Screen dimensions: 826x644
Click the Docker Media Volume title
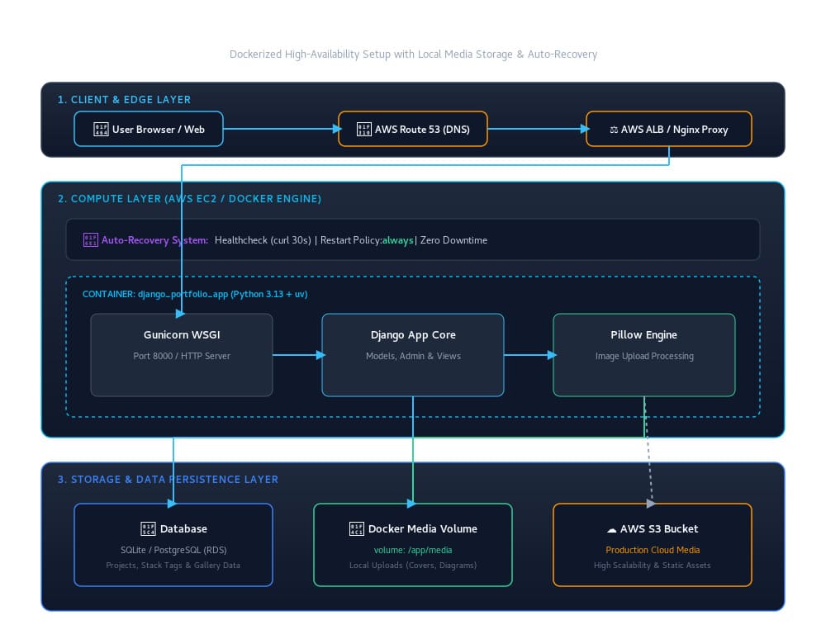click(x=422, y=528)
